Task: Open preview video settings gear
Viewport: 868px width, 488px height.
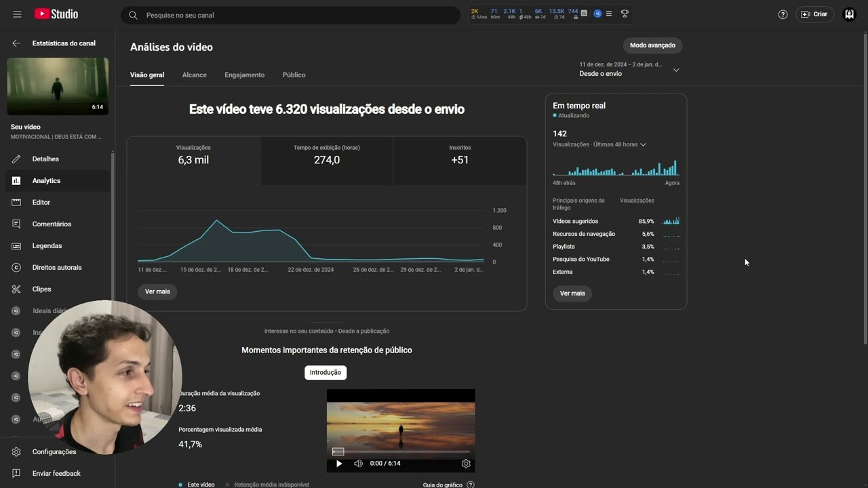Action: click(466, 464)
